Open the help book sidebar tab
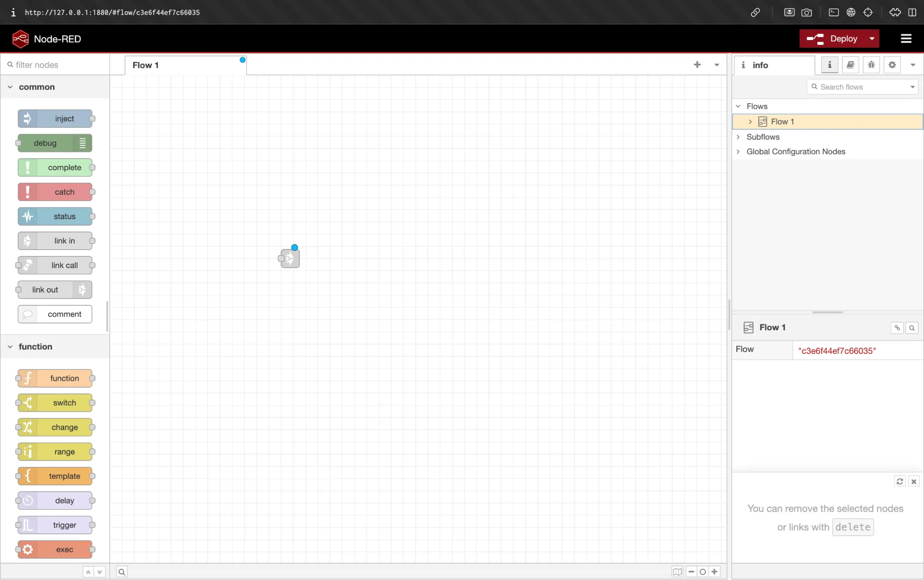Viewport: 924px width, 580px height. 850,65
